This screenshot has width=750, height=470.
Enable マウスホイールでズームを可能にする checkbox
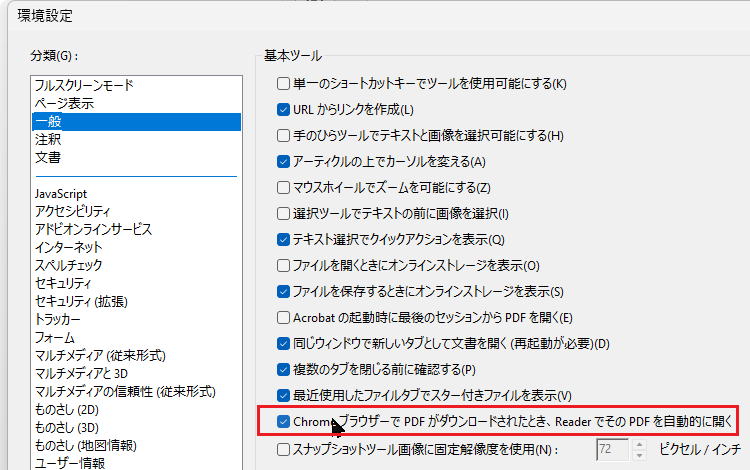(284, 187)
